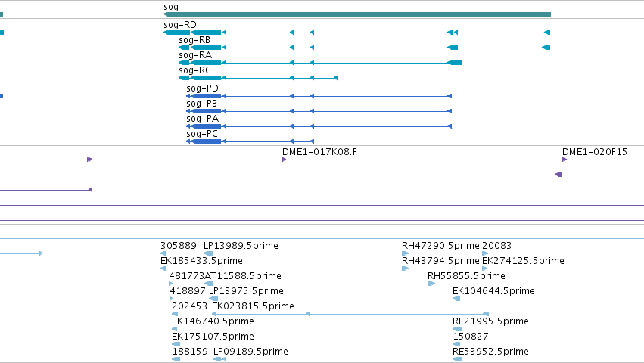Click AT11588.5prime EST label

(243, 276)
